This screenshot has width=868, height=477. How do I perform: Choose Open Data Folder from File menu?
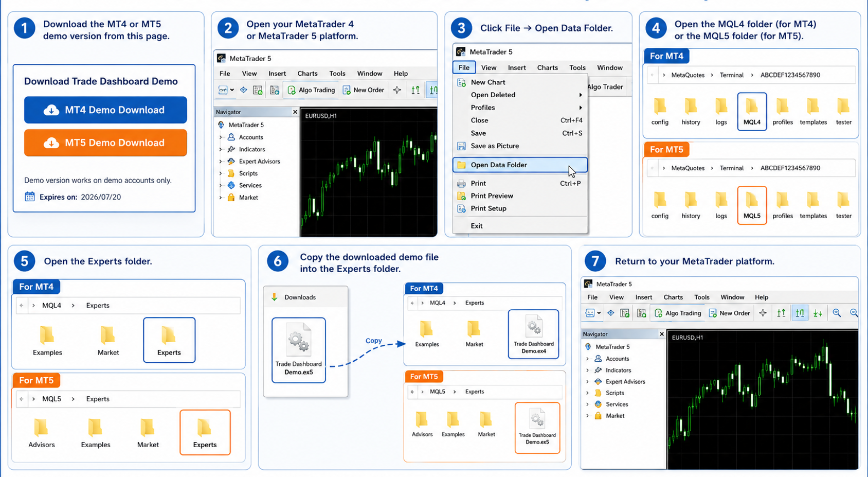coord(520,165)
